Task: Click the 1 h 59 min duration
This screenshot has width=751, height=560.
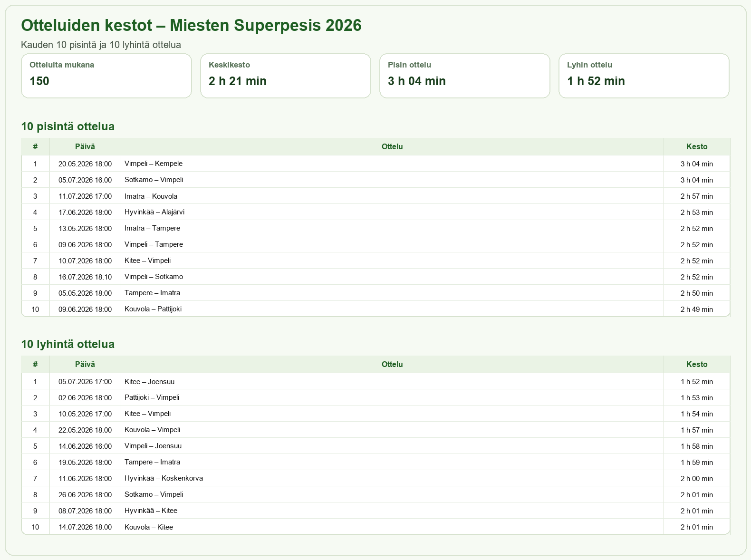Action: 697,462
